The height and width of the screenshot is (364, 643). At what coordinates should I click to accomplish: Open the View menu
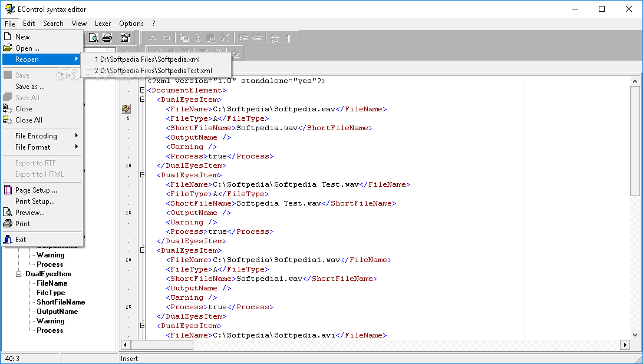coord(79,24)
